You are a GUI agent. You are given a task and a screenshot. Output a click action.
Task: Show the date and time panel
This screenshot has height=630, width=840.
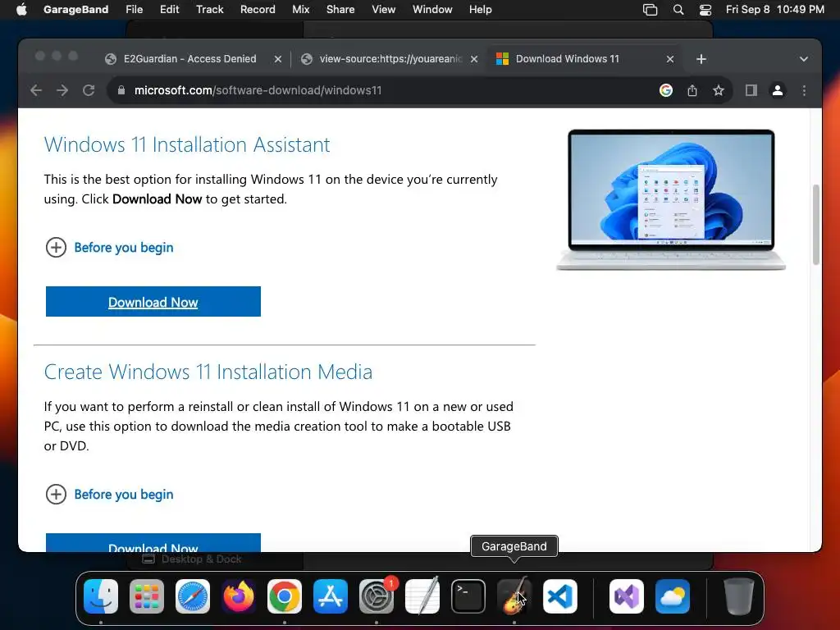774,10
